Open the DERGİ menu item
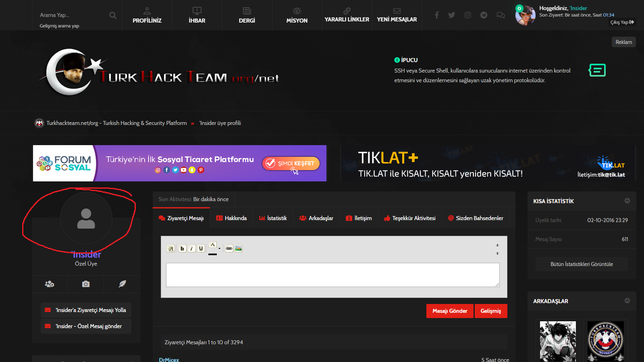Viewport: 644px width, 362px height. click(x=247, y=15)
